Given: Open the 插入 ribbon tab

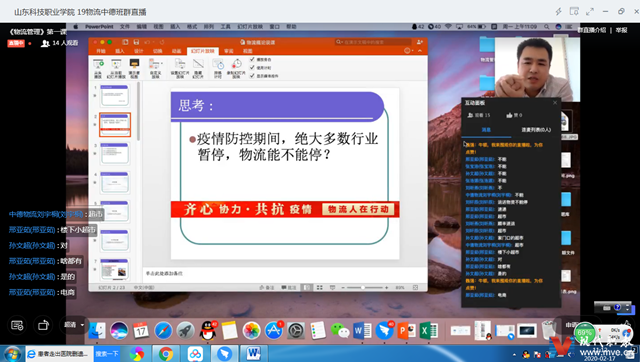Looking at the screenshot, I should pos(120,51).
